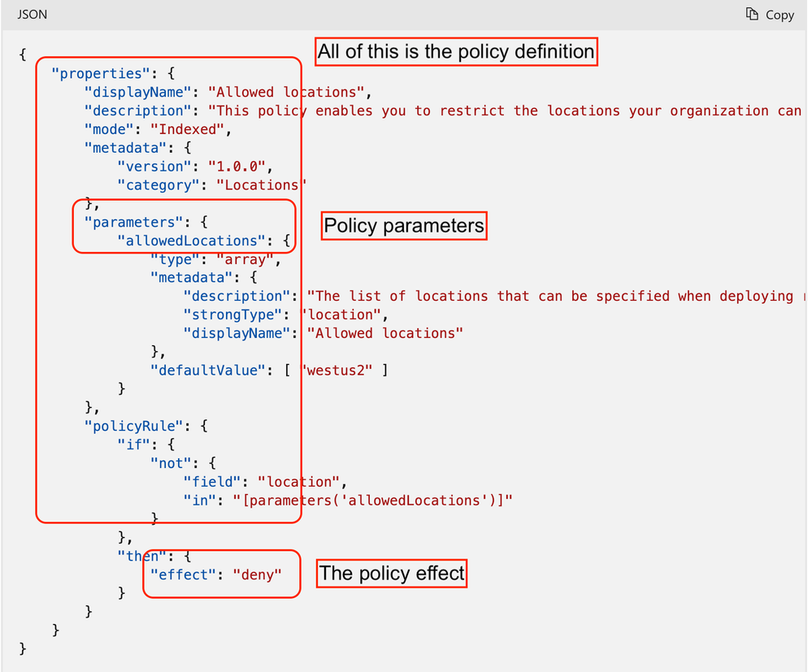The height and width of the screenshot is (672, 812).
Task: Select the "1.0.0" version value
Action: pos(237,167)
